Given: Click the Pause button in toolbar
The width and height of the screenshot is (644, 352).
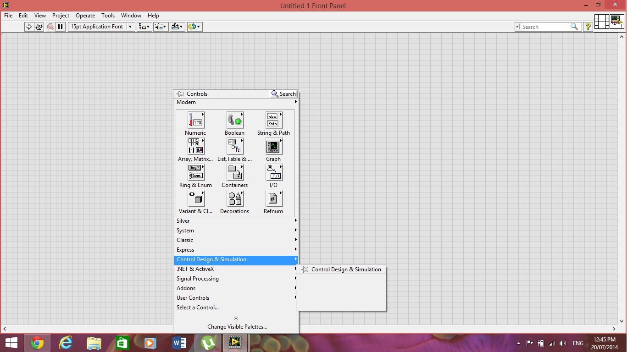Looking at the screenshot, I should 60,27.
